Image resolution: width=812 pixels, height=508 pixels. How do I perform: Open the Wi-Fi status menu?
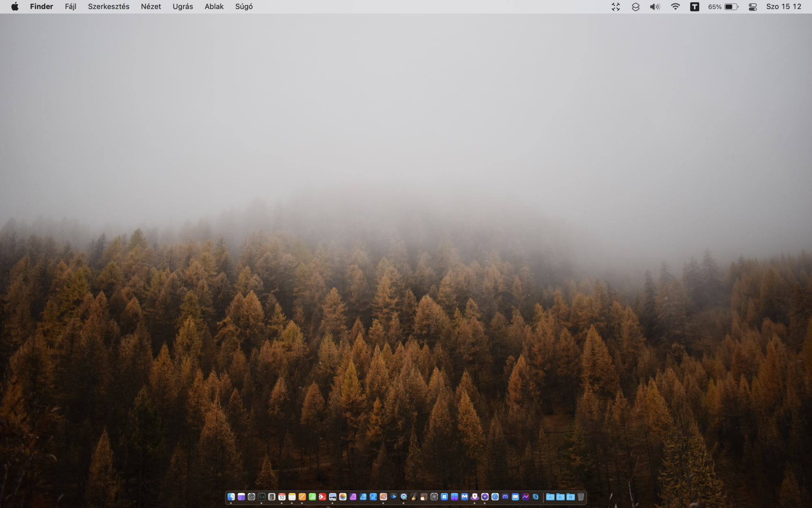[x=675, y=7]
